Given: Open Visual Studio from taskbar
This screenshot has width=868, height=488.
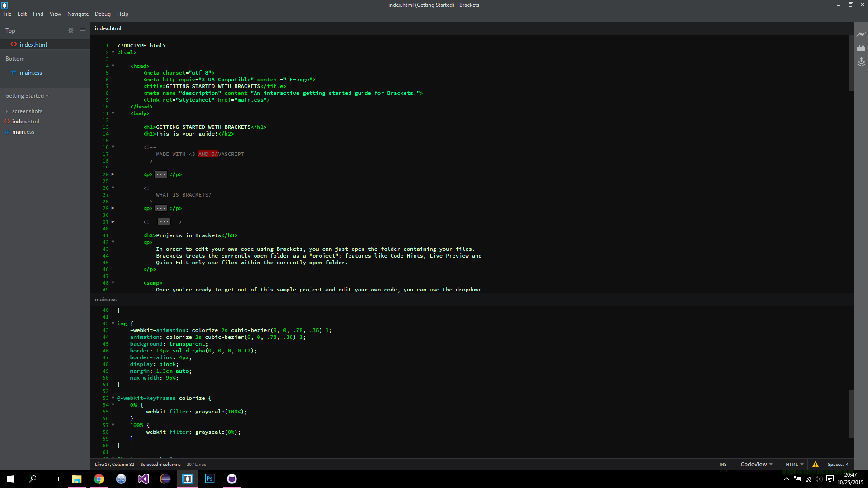Looking at the screenshot, I should pos(143,479).
